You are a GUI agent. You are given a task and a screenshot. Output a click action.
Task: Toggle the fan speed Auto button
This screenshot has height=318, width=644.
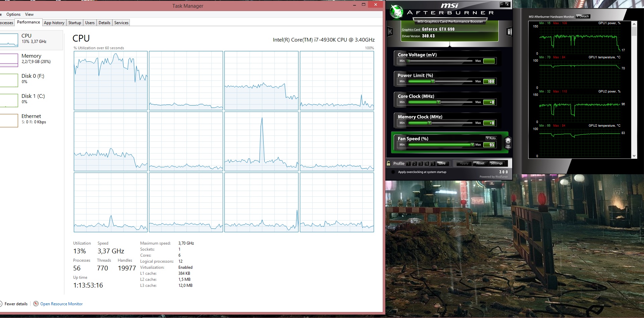(x=491, y=138)
